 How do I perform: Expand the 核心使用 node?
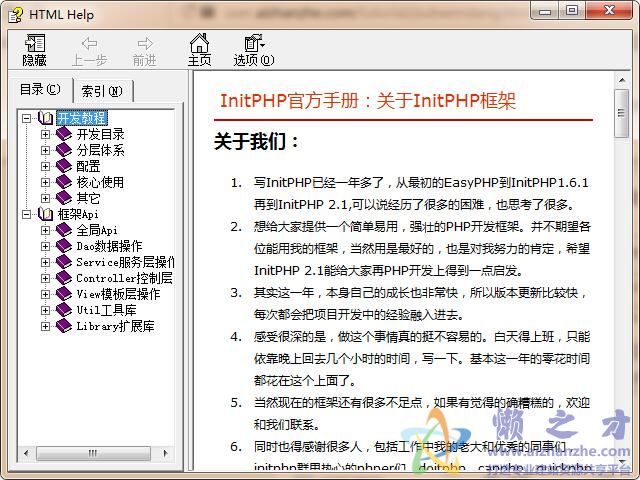pyautogui.click(x=45, y=182)
